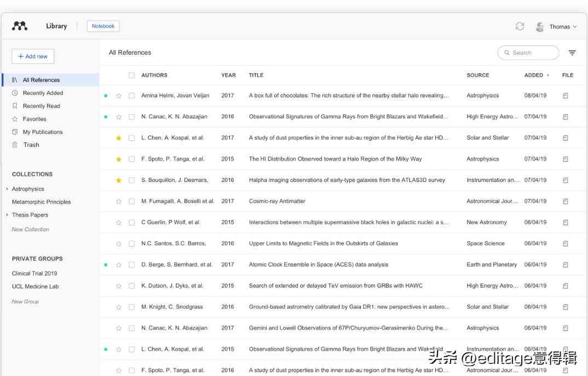
Task: Sort by Year column header
Action: tap(228, 76)
